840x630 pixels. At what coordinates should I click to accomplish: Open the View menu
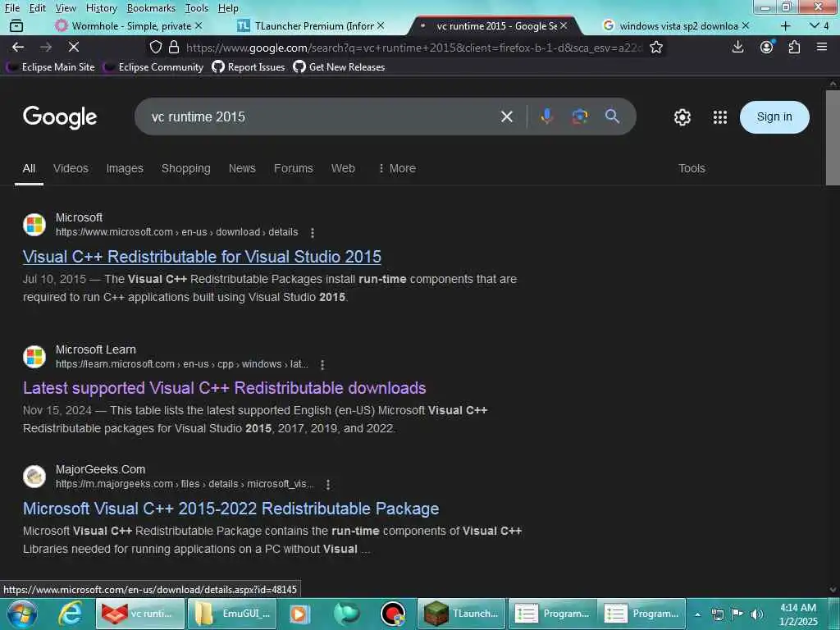point(66,8)
